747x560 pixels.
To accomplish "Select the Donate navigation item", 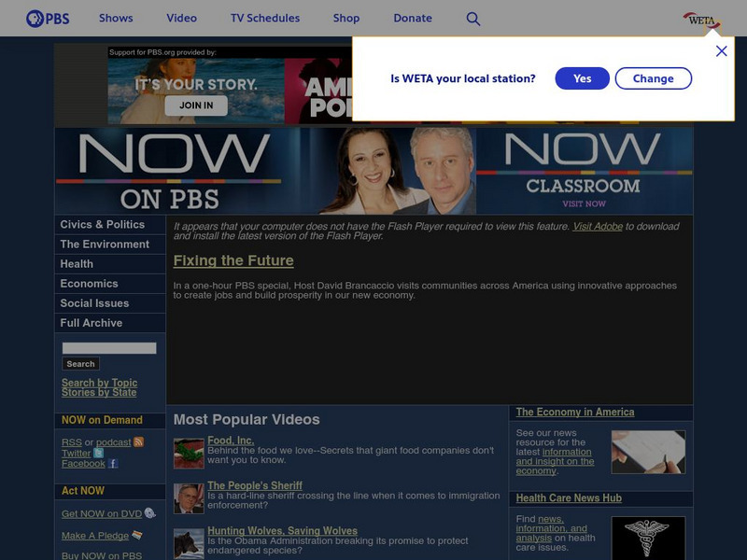I will (x=412, y=18).
